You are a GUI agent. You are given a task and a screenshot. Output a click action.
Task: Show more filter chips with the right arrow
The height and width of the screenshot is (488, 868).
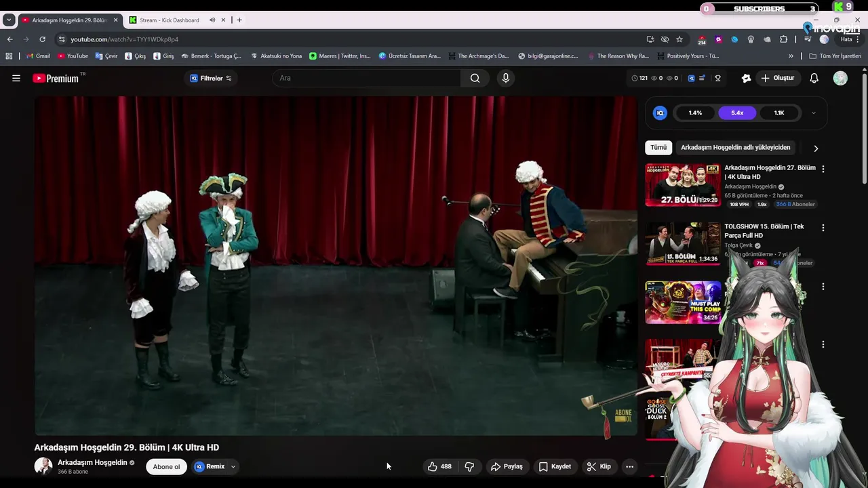click(x=816, y=148)
